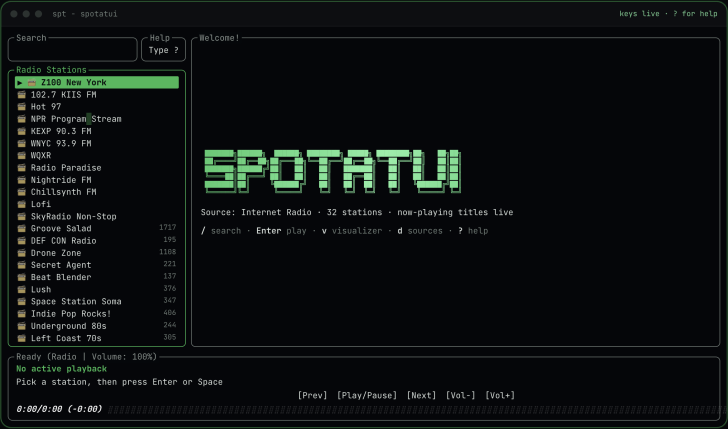Screen dimensions: 728x429
Task: Click the 'keys live · ? for help' hint
Action: pos(669,13)
